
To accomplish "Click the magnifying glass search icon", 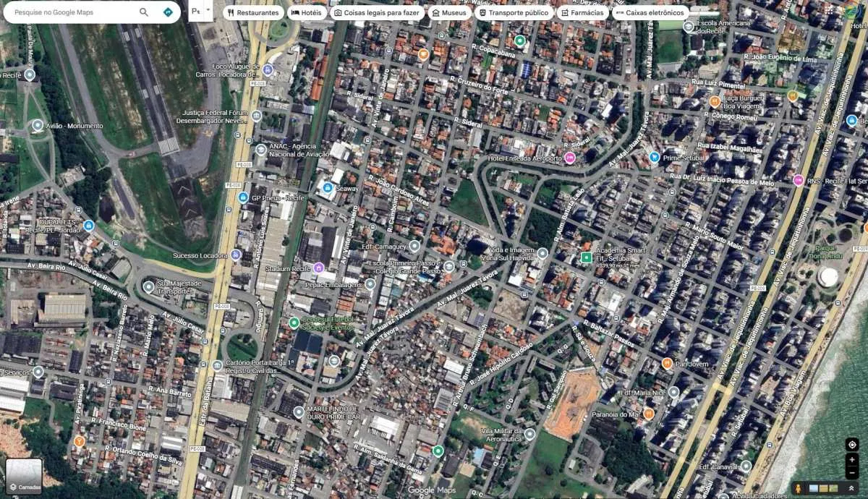I will [x=144, y=12].
